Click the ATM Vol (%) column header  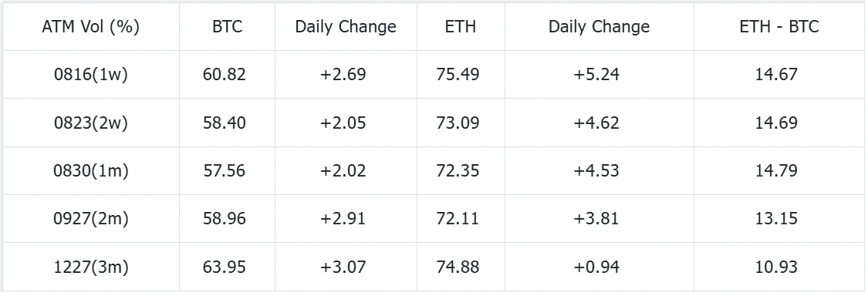tap(90, 26)
